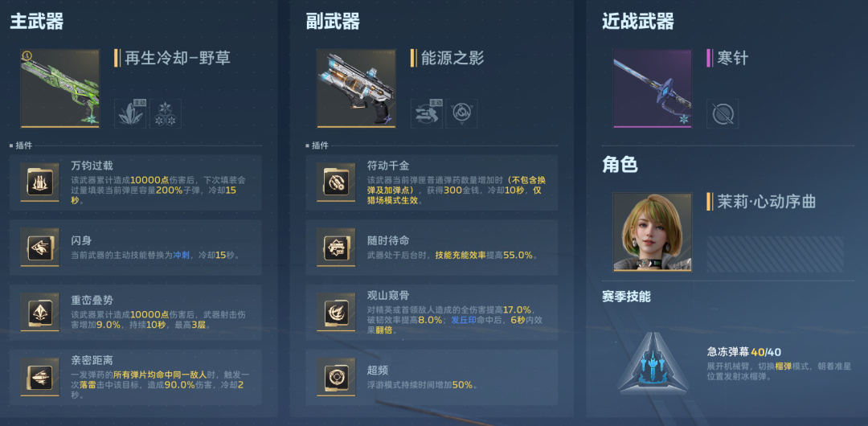Viewport: 868px width, 426px height.
Task: Click the 万钧过载 plugin icon
Action: pyautogui.click(x=40, y=182)
